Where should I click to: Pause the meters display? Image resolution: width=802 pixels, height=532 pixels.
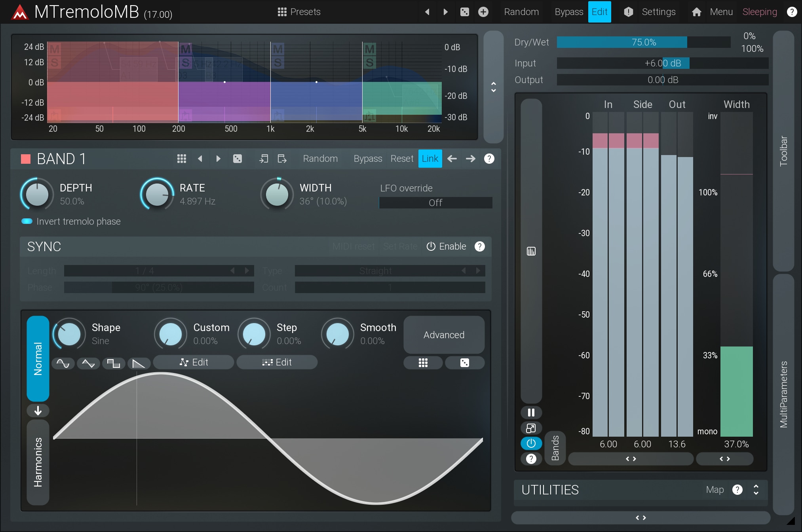click(531, 413)
